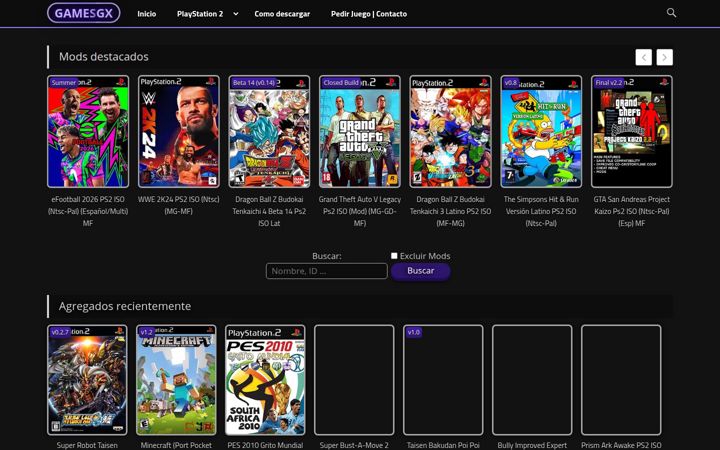
Task: Click the Bully Improved Expert title text
Action: tap(532, 445)
